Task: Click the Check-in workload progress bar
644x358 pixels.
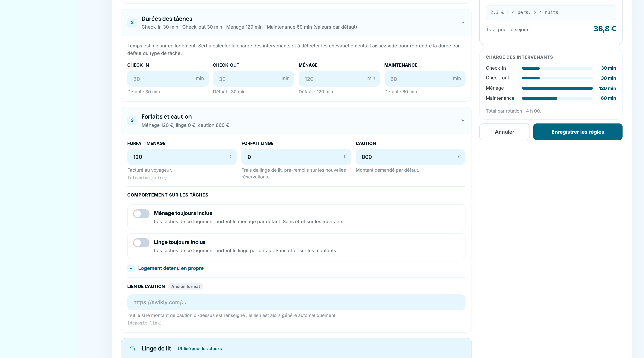Action: 557,68
